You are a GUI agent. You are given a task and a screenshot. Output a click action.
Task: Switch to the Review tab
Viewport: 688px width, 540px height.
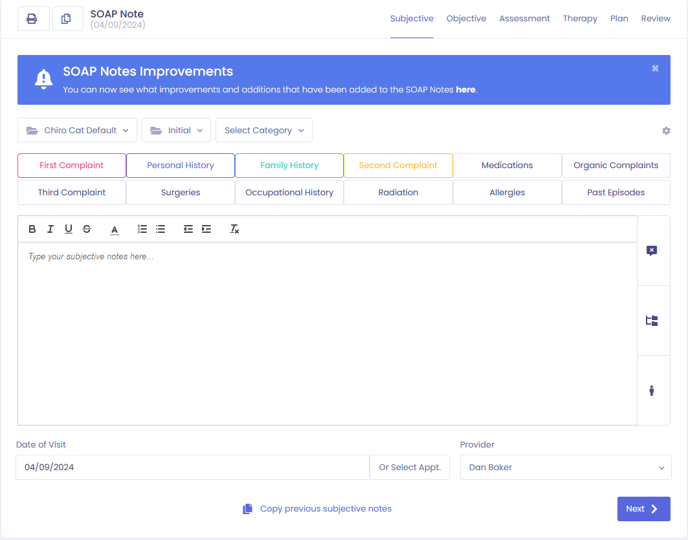656,18
